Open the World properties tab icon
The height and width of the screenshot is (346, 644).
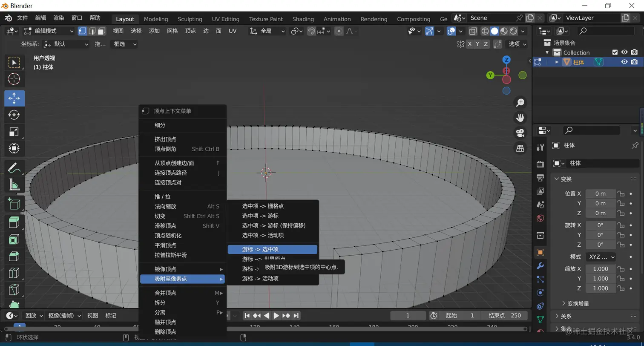540,218
